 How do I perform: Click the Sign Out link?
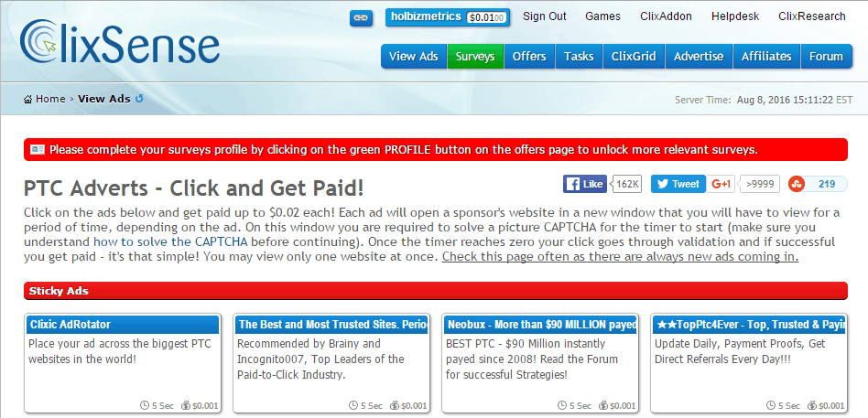tap(545, 16)
